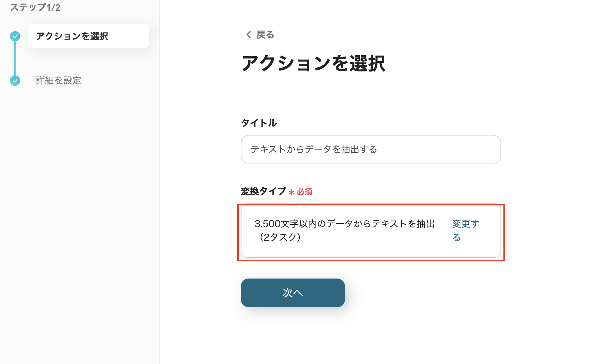Go back using the 戻る link
The height and width of the screenshot is (364, 589).
(265, 34)
